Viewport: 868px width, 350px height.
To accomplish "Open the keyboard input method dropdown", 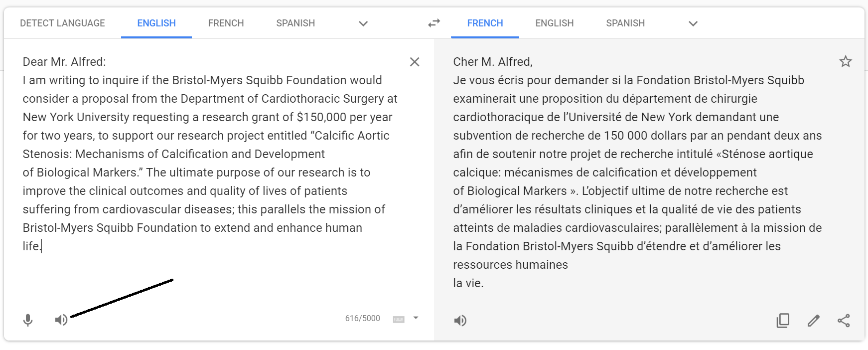I will (417, 318).
